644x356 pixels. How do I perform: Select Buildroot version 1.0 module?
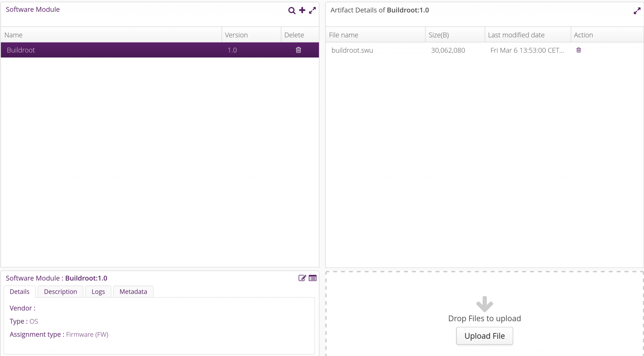click(160, 50)
